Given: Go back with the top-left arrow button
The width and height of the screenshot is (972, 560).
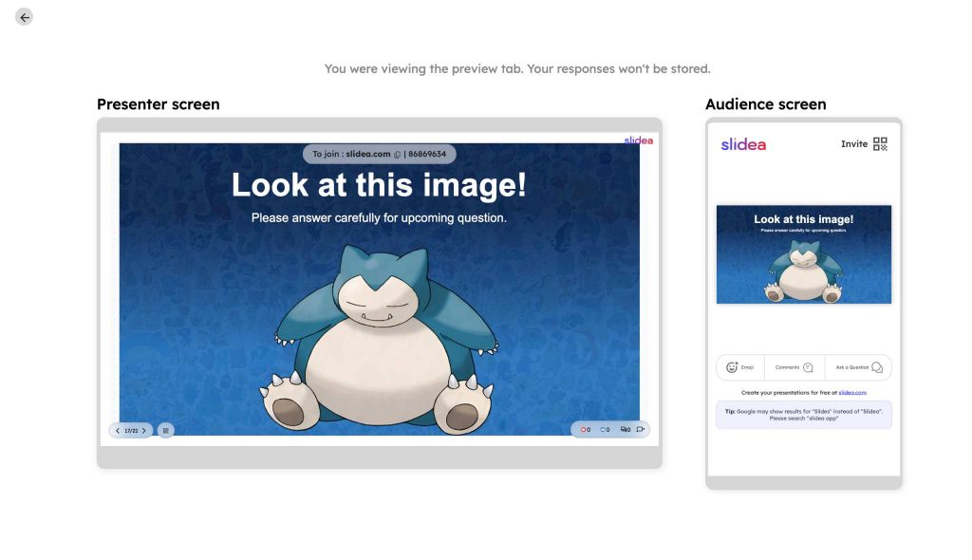Looking at the screenshot, I should pos(24,17).
